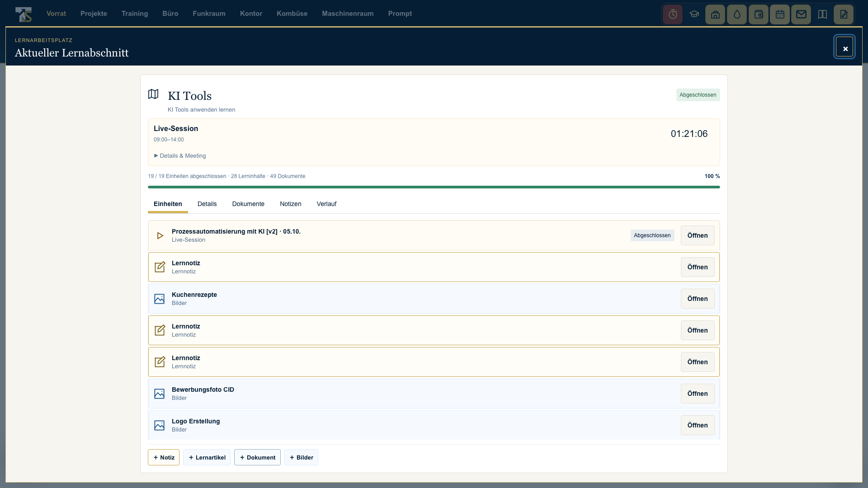Click play icon of Prozessautomatisierung mit KI row
The height and width of the screenshot is (488, 868).
click(x=160, y=235)
